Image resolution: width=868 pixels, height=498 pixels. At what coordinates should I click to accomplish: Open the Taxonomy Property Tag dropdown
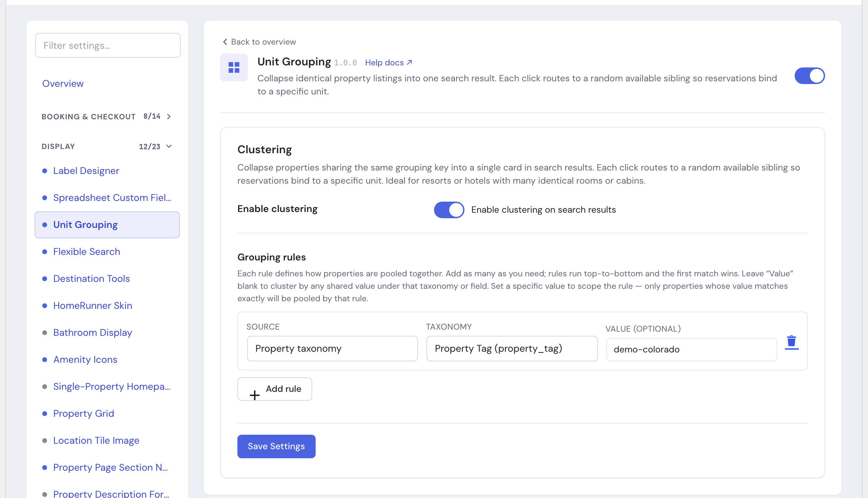click(512, 349)
